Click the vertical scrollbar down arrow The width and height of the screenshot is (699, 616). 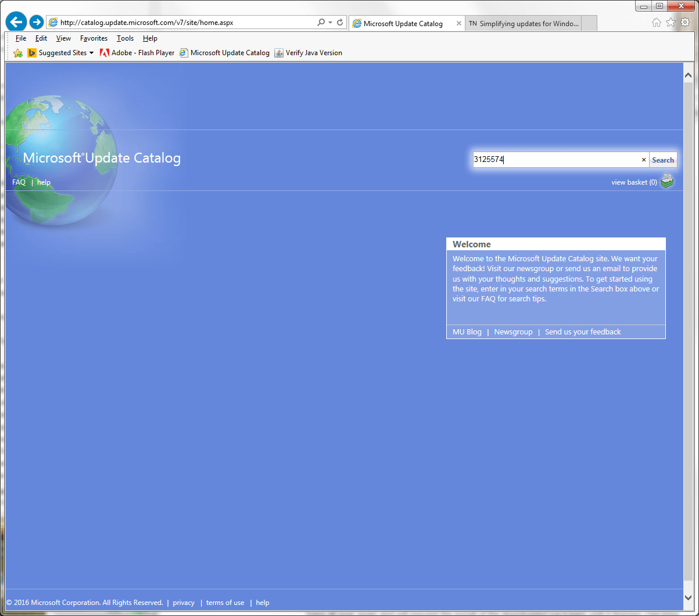(x=689, y=597)
